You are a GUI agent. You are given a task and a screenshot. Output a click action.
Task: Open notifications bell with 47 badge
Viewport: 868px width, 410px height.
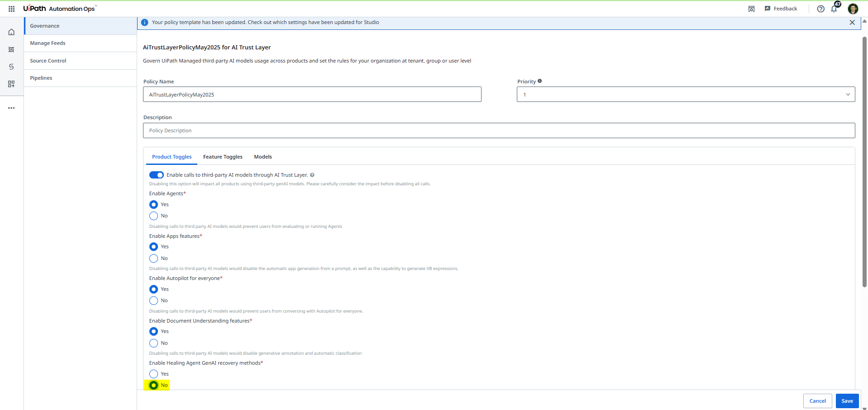tap(835, 8)
